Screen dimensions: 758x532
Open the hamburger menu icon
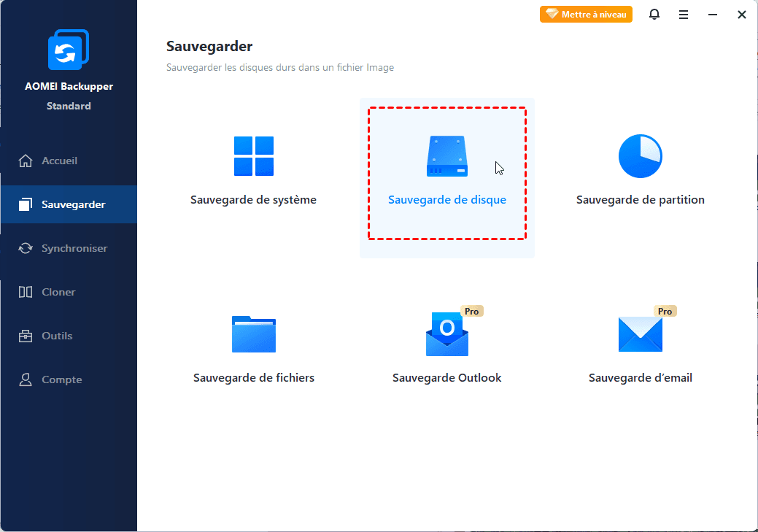(x=683, y=15)
